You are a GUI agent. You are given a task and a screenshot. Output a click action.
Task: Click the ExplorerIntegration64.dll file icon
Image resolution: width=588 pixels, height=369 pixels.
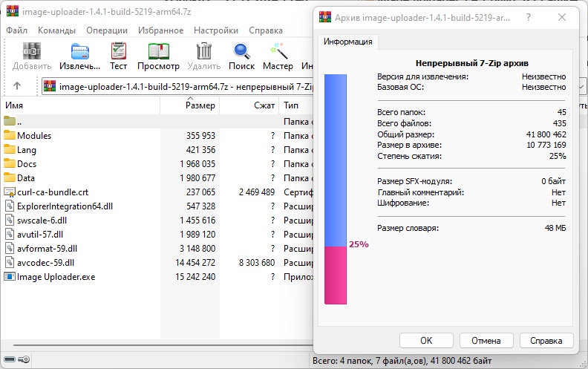pos(10,206)
